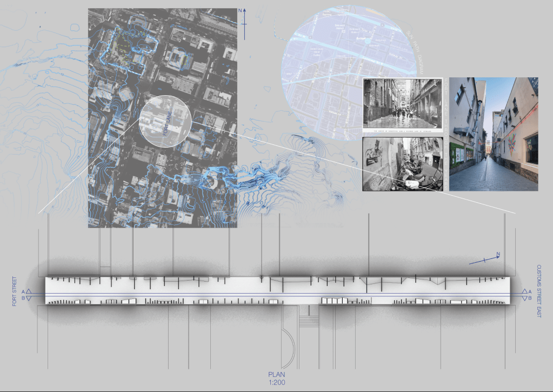Viewport: 553px width, 392px height.
Task: Open the color photo of Fort Lane
Action: pos(494,134)
